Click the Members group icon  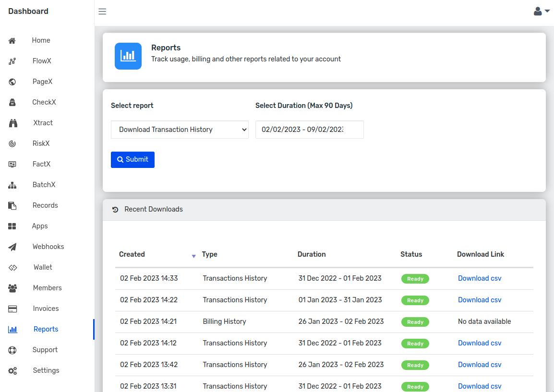[12, 288]
